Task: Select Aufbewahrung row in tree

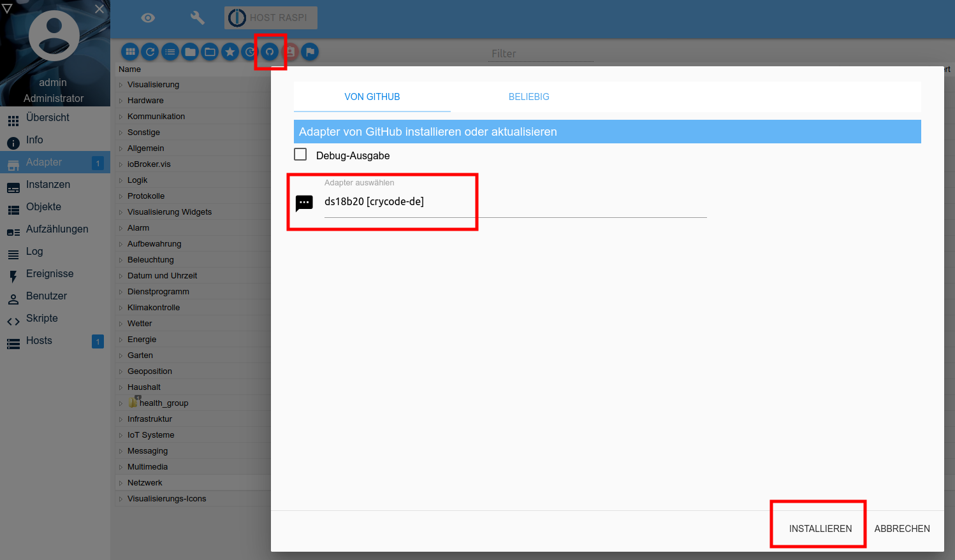Action: pyautogui.click(x=194, y=244)
